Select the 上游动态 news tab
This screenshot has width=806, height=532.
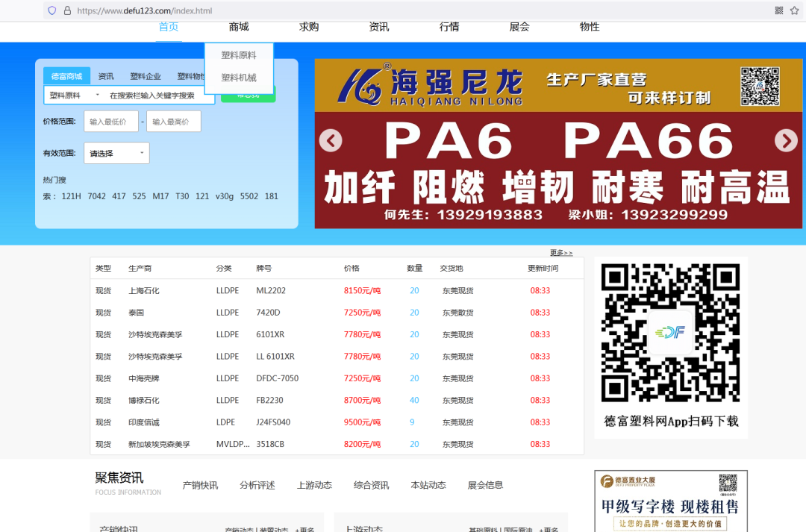315,485
